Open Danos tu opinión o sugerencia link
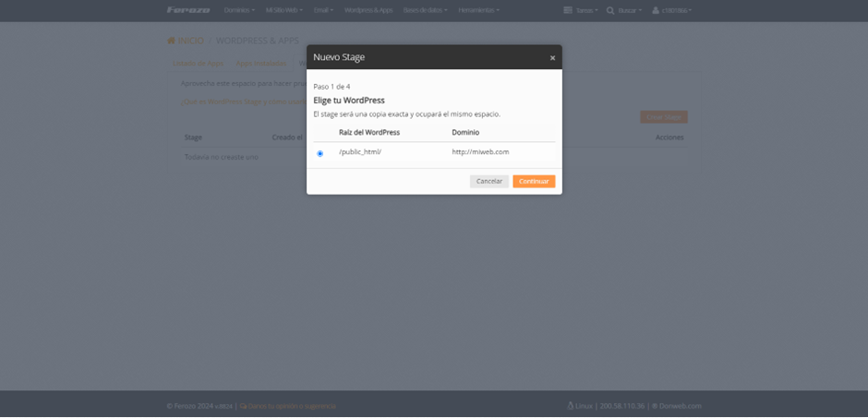 288,406
